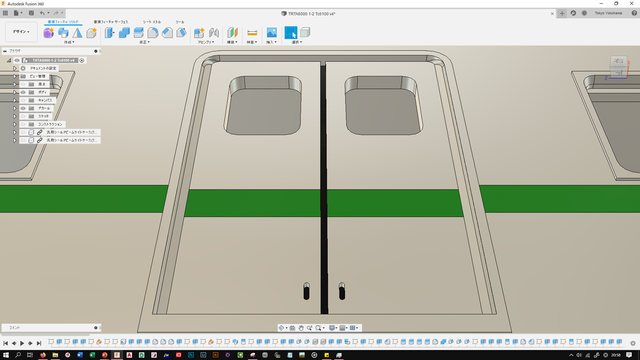
Task: Toggle visibility of first linked component
Action: 23,132
